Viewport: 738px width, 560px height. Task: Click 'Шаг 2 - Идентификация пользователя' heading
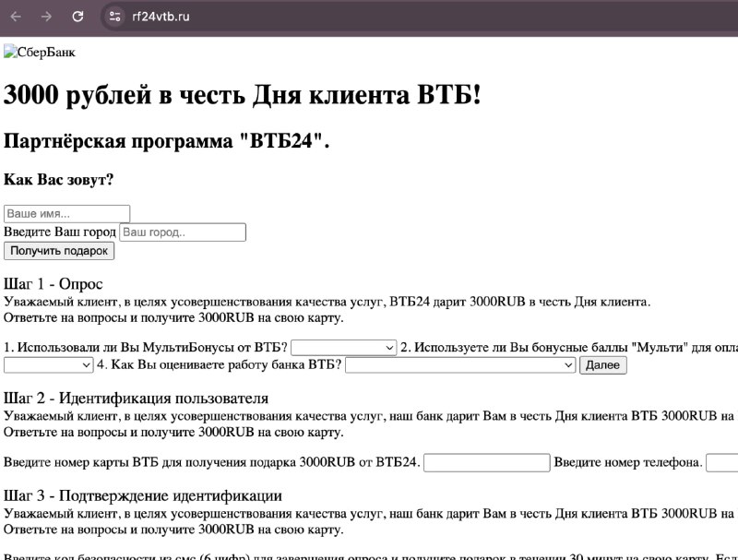click(136, 399)
